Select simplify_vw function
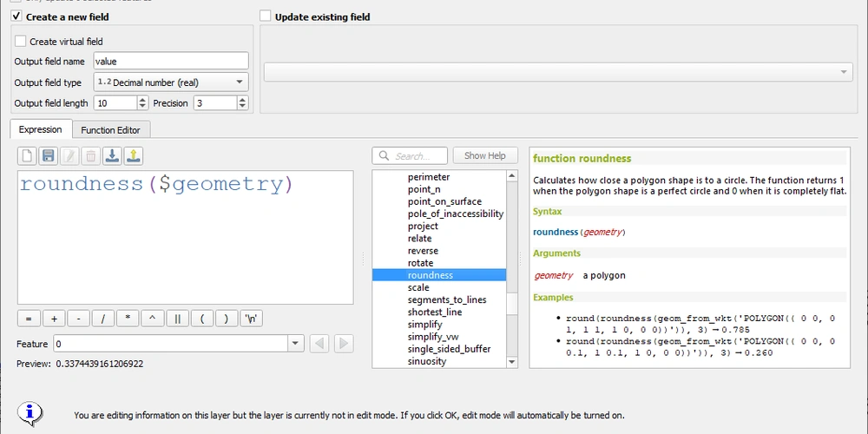This screenshot has width=868, height=434. (433, 337)
